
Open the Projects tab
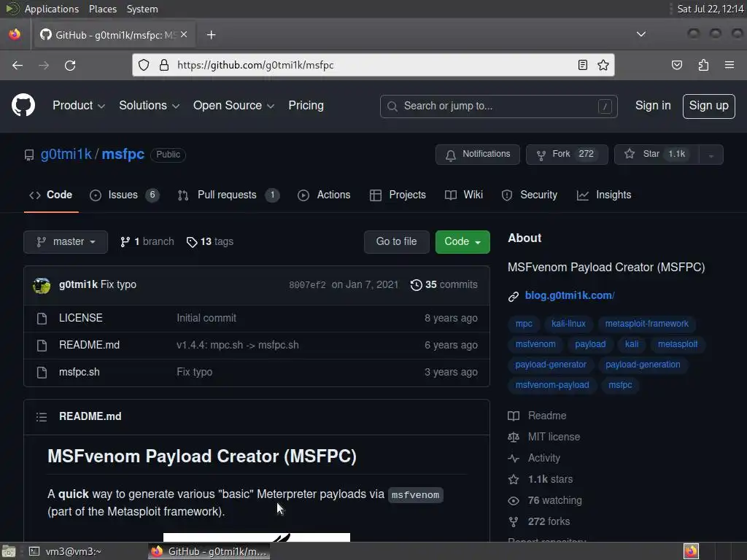coord(398,195)
